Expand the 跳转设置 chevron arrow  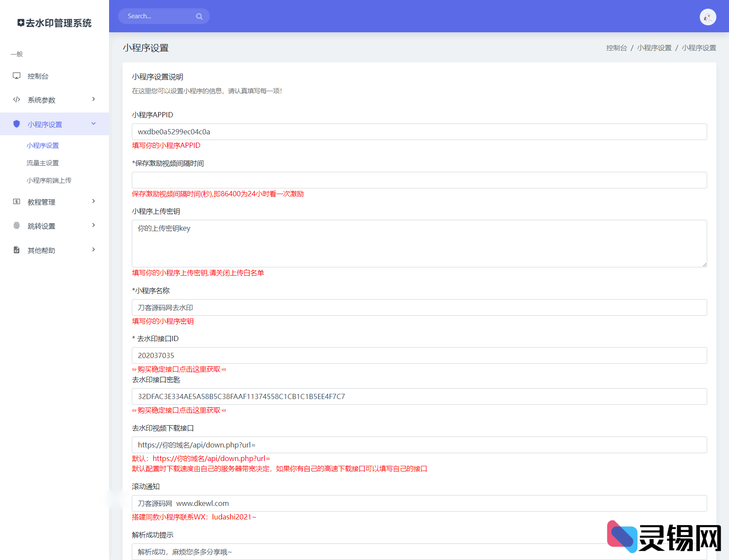tap(93, 225)
